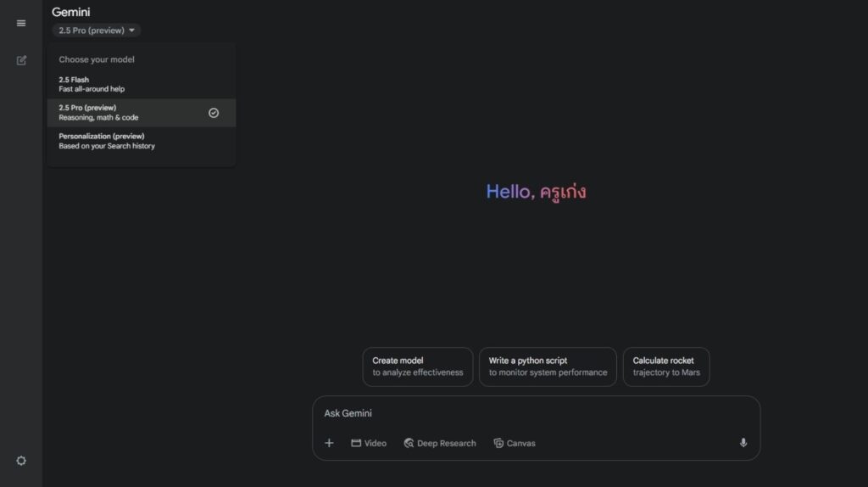The image size is (868, 487).
Task: Click the Deep Research magnifier icon
Action: (409, 443)
